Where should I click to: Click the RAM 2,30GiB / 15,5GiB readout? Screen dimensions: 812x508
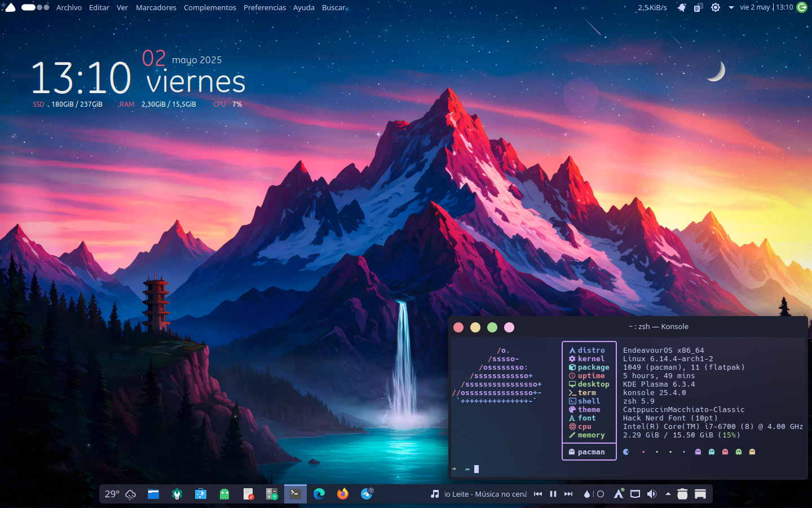[157, 104]
